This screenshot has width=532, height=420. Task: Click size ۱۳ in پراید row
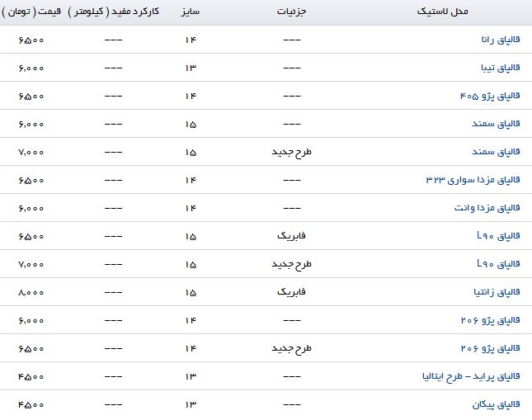pos(191,377)
